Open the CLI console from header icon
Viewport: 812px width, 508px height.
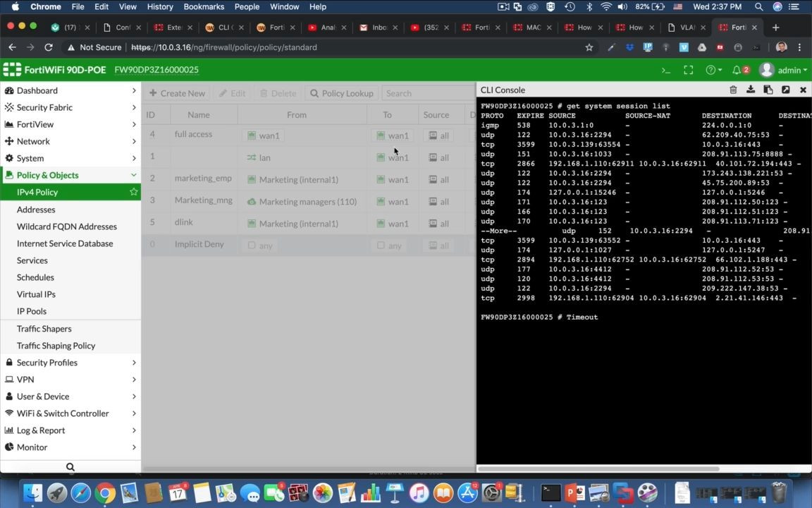tap(666, 71)
